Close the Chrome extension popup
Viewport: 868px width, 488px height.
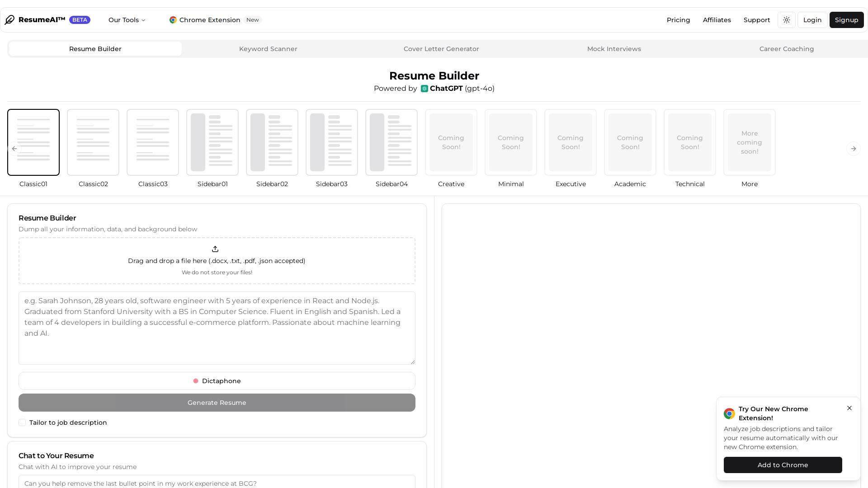(x=849, y=408)
